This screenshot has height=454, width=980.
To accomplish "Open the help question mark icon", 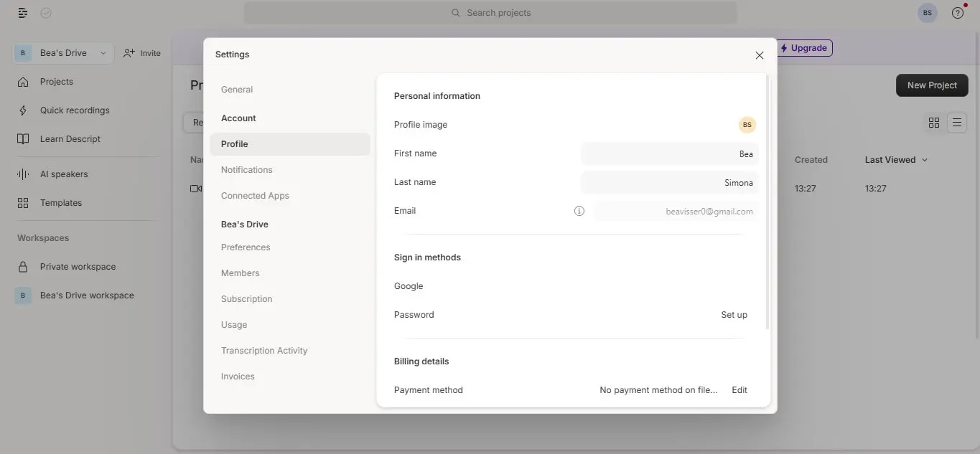I will (x=958, y=13).
